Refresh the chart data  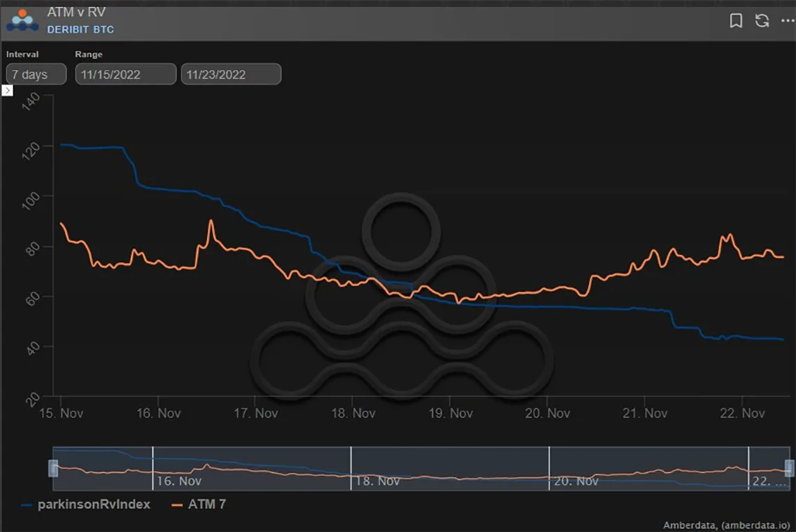[761, 21]
